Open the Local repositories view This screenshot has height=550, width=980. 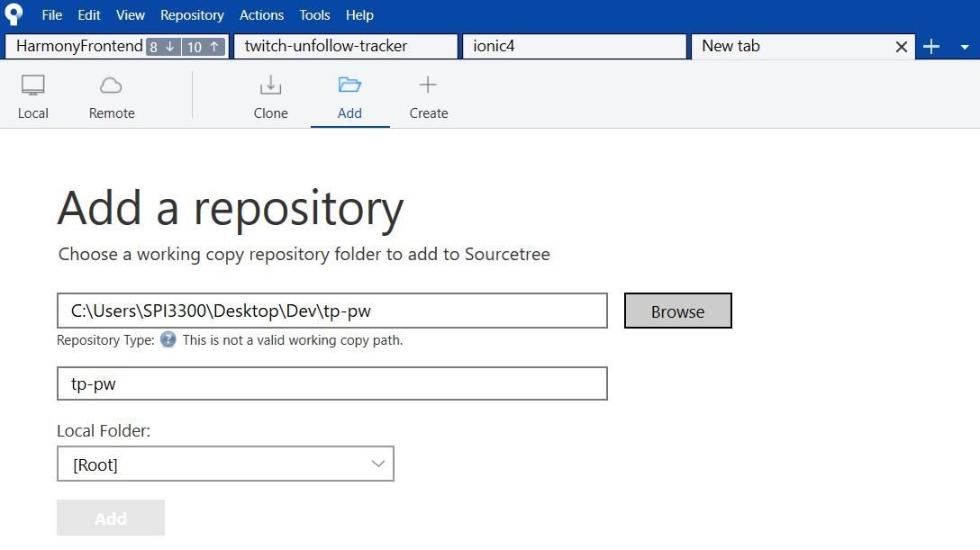tap(33, 96)
